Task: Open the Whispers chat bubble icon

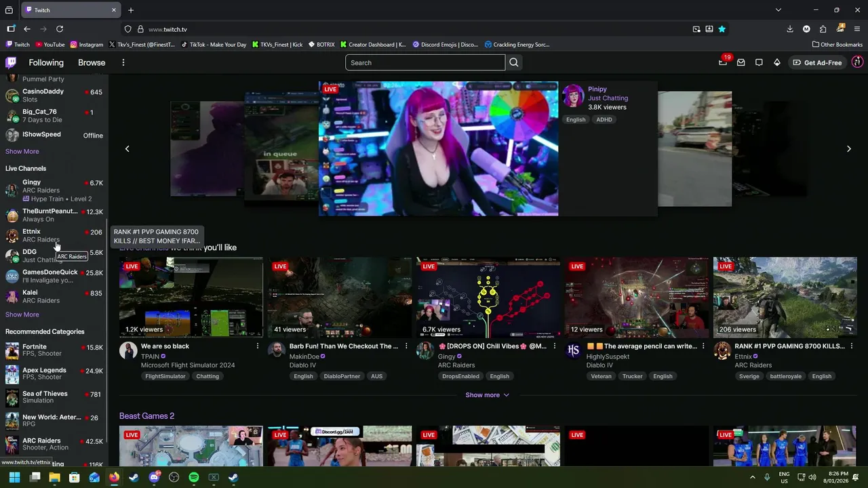Action: 759,62
